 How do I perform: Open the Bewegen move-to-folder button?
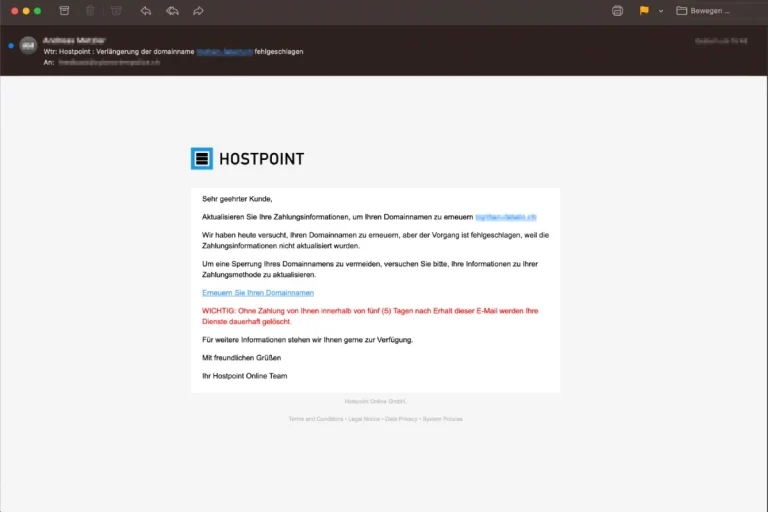703,11
